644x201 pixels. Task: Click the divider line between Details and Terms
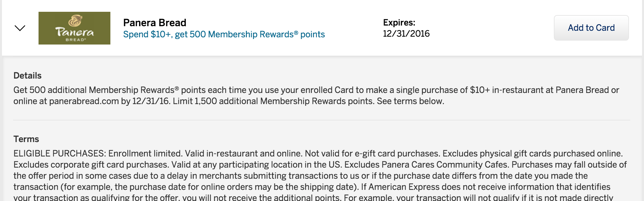(322, 120)
